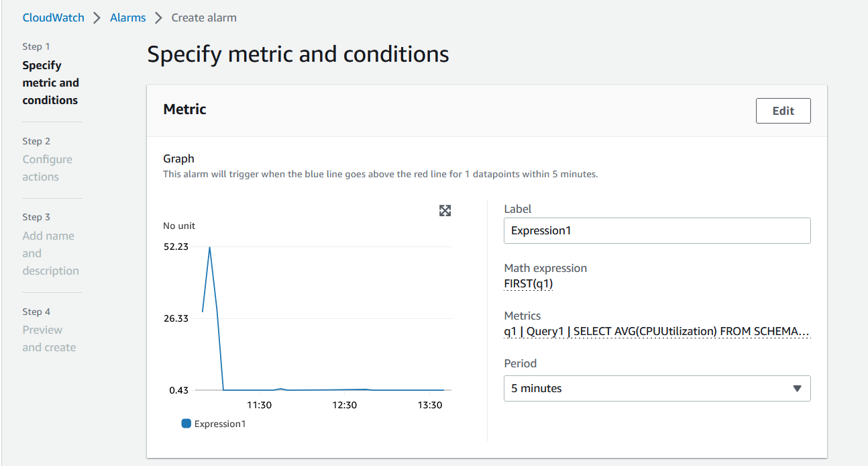The image size is (868, 466).
Task: Click the q1 Query1 SELECT metrics text
Action: coord(657,331)
